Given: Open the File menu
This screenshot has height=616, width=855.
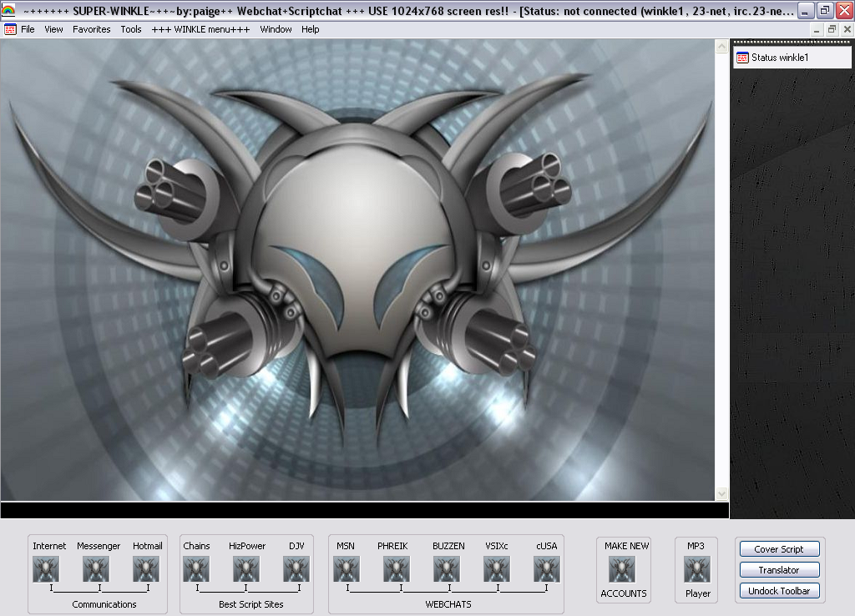Looking at the screenshot, I should pos(28,29).
